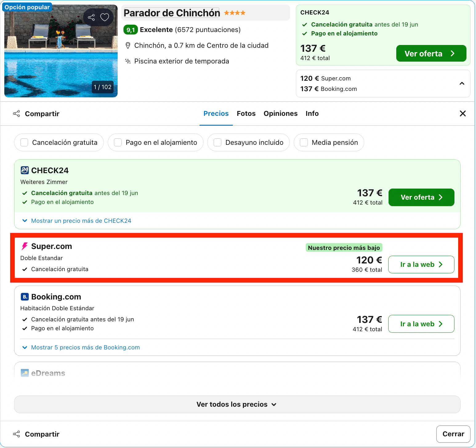Click the 1 / 102 photo counter
This screenshot has width=476, height=448.
click(x=103, y=87)
